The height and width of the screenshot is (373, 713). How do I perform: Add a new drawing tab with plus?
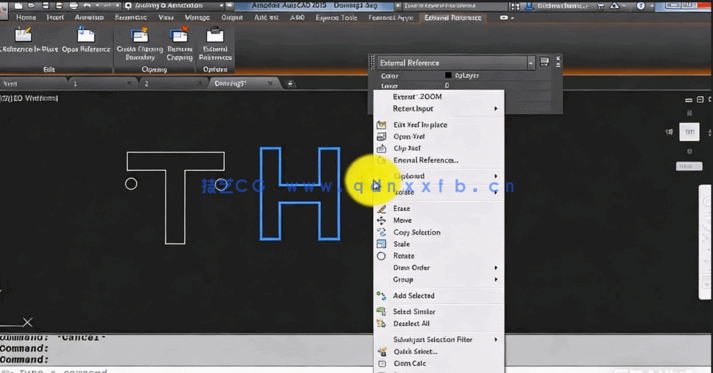(290, 83)
